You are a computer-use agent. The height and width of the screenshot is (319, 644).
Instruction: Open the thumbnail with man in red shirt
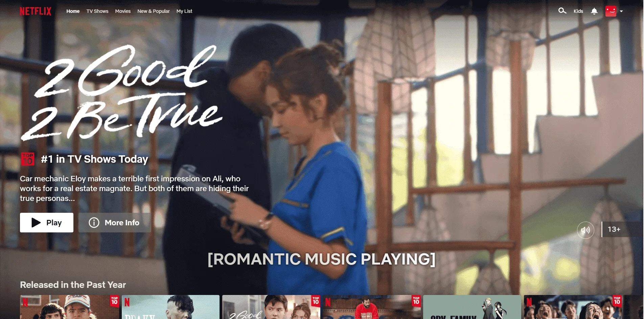(x=372, y=307)
